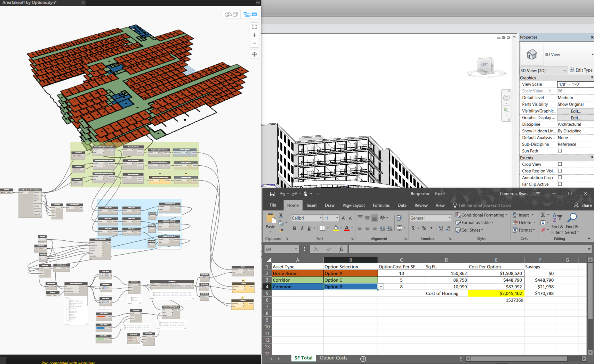Add a new sheet in Excel
This screenshot has width=594, height=364.
coord(363,359)
